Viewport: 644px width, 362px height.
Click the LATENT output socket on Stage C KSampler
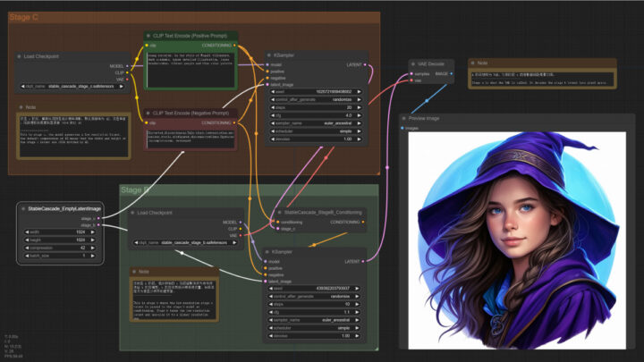366,65
